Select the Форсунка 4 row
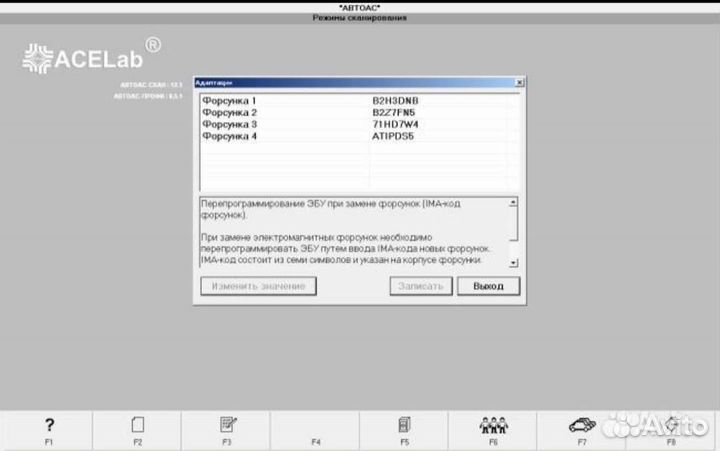720x451 pixels. 360,136
